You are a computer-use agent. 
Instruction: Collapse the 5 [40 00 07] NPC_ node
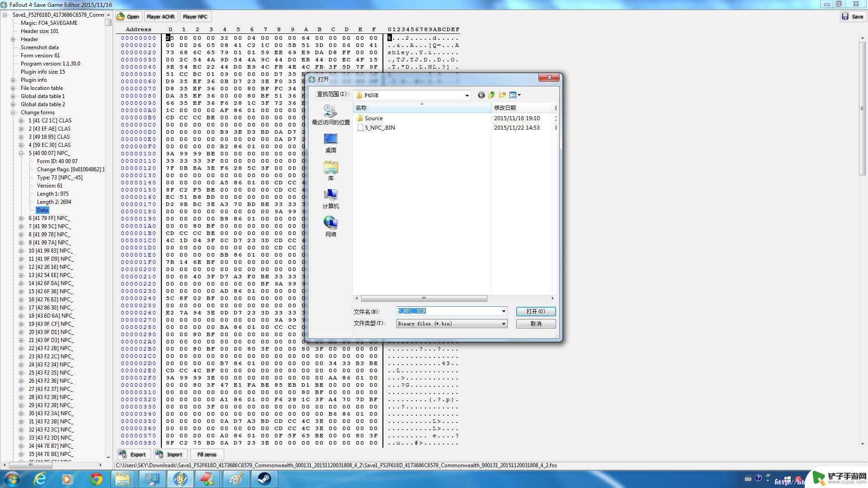[x=21, y=153]
